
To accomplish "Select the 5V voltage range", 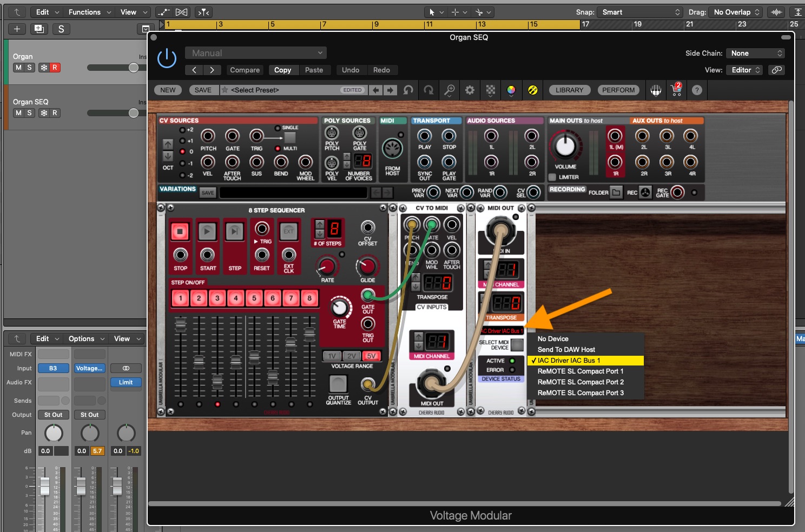I will [x=371, y=356].
